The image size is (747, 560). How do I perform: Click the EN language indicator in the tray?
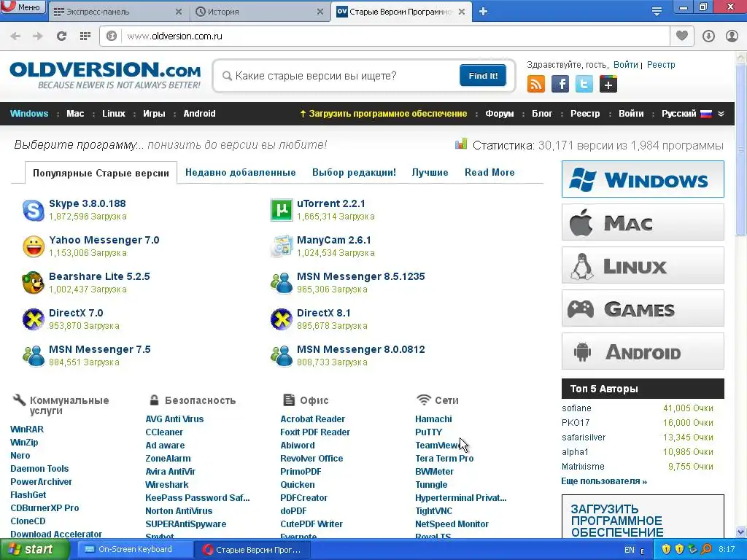(x=630, y=550)
